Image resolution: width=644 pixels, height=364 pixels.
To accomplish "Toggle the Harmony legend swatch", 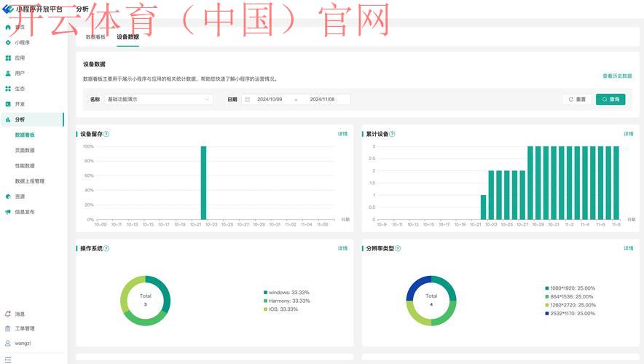I will tap(265, 301).
